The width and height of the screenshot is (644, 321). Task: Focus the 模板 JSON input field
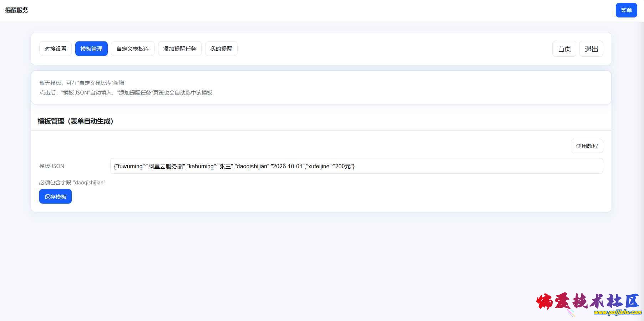[x=464, y=166]
